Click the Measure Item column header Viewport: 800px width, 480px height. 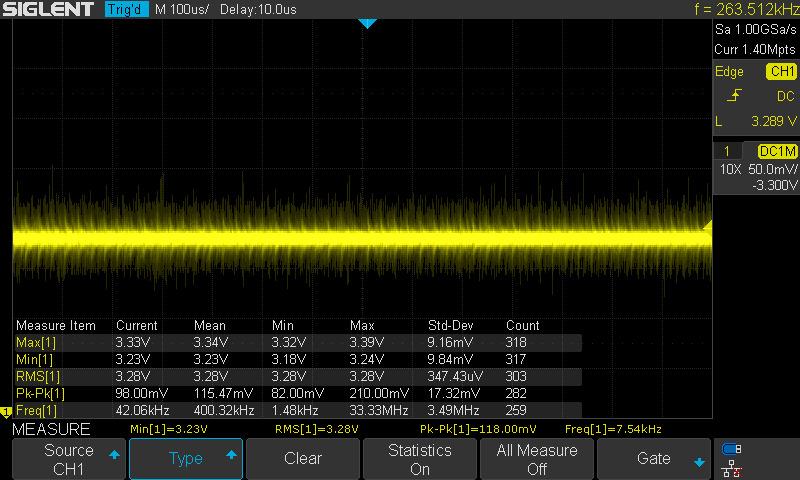(x=56, y=325)
